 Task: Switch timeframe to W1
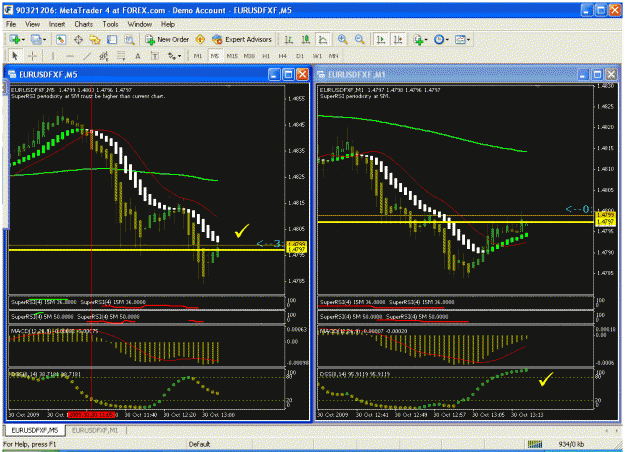pos(317,56)
